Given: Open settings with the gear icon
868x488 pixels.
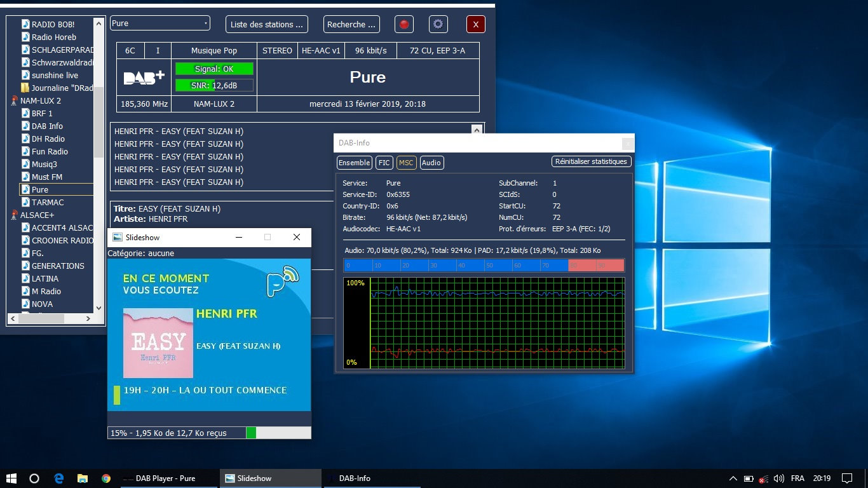Looking at the screenshot, I should [x=438, y=25].
